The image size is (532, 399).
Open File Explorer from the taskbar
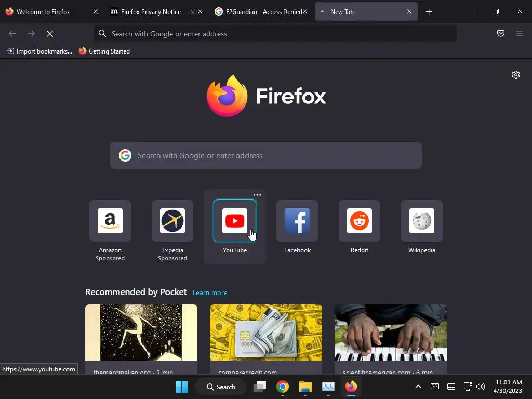coord(305,387)
